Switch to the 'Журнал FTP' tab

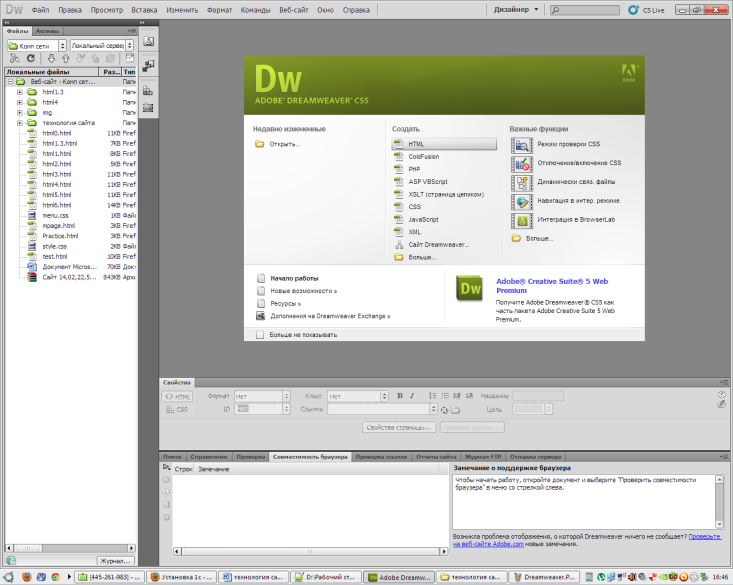tap(483, 457)
